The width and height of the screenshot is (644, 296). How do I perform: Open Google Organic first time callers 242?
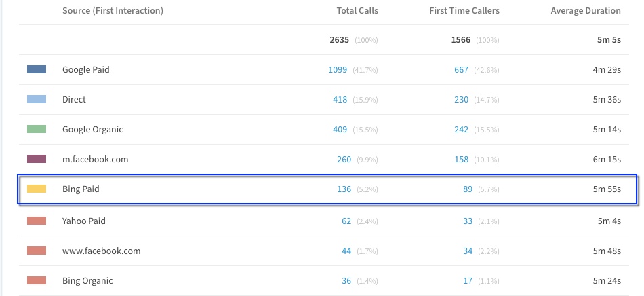(461, 130)
